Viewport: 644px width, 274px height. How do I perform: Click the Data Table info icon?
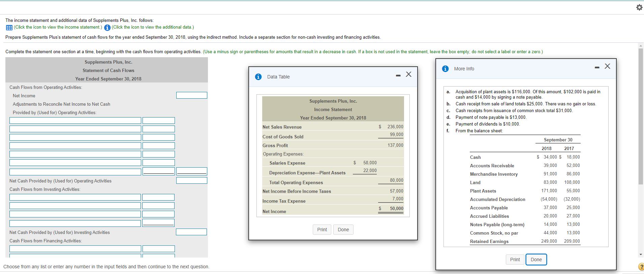(x=258, y=77)
